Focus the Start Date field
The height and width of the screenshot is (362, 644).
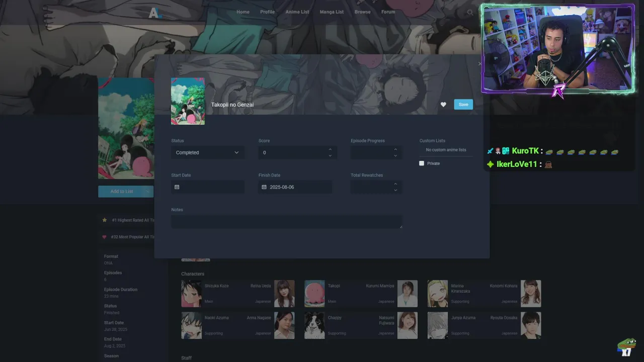click(x=208, y=187)
